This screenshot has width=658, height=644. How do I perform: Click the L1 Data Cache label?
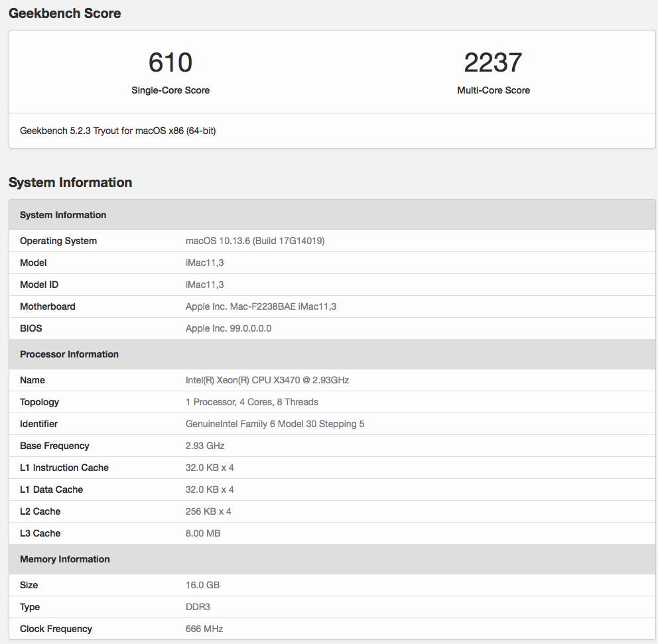tap(51, 489)
